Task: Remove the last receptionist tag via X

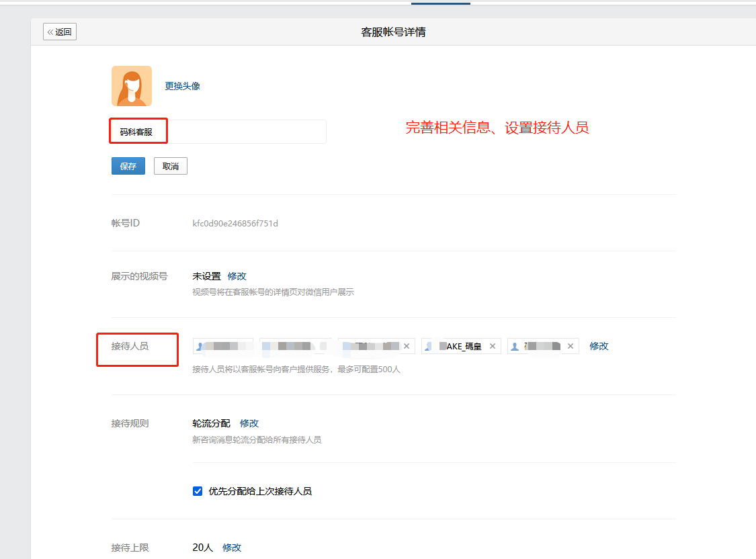Action: pos(571,346)
